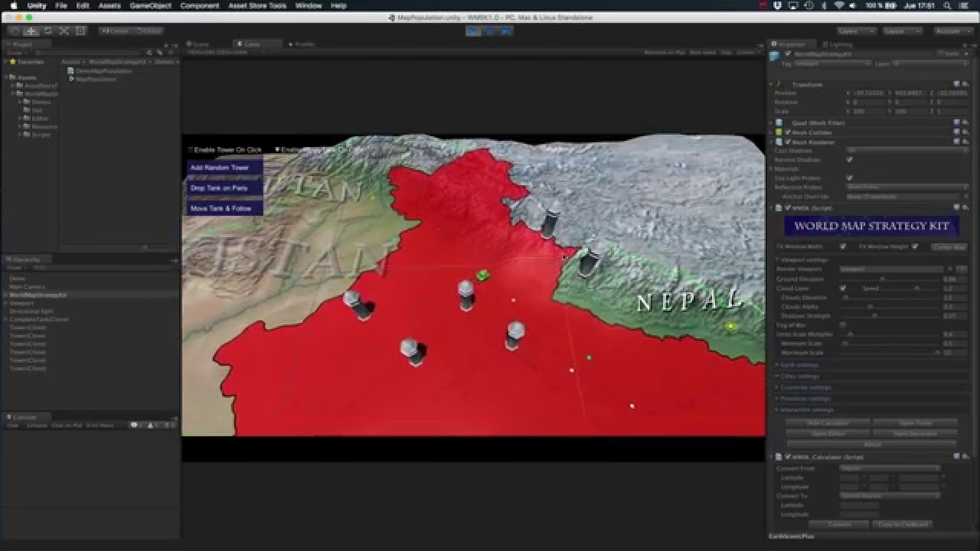Click the Pause button
Screen dimensions: 980x551
[488, 31]
